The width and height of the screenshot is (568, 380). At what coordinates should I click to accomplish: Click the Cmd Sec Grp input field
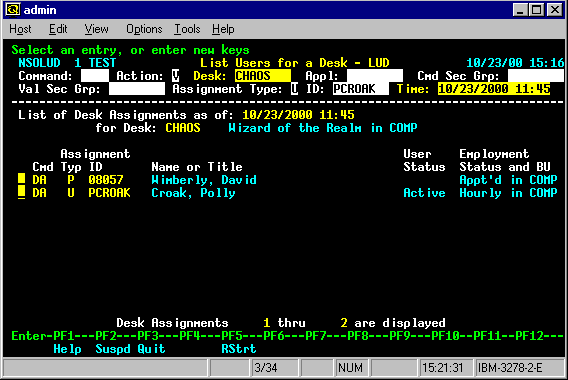535,76
